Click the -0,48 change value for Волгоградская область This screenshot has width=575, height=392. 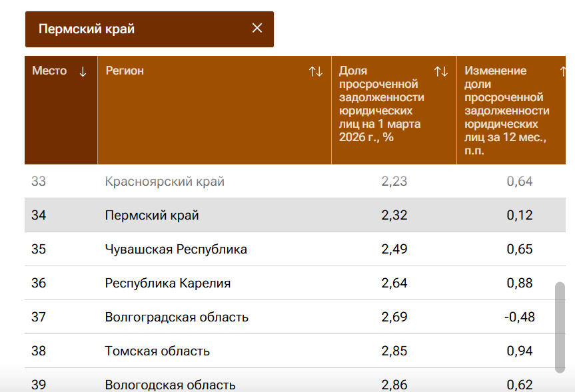[x=519, y=317]
